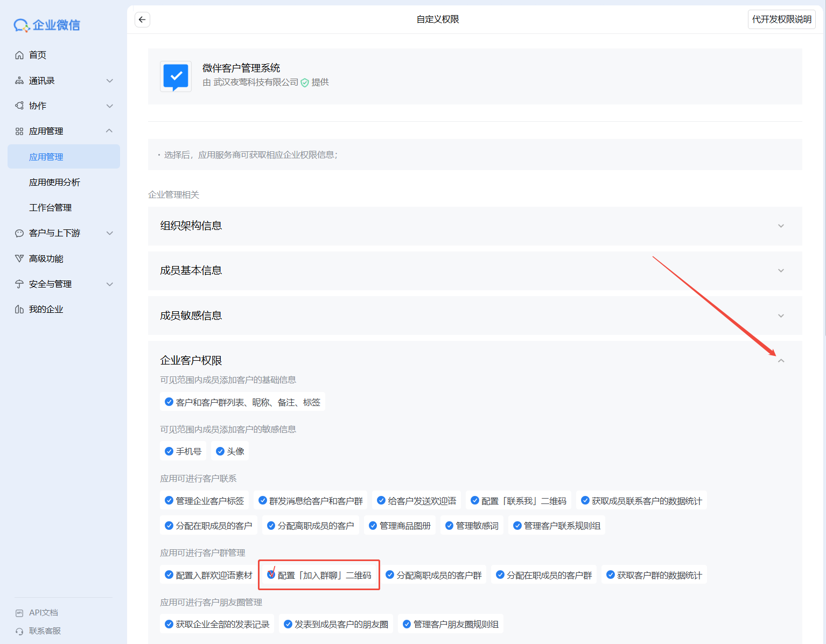Open 应用使用分析 in the sidebar
This screenshot has height=644, width=826.
point(54,183)
